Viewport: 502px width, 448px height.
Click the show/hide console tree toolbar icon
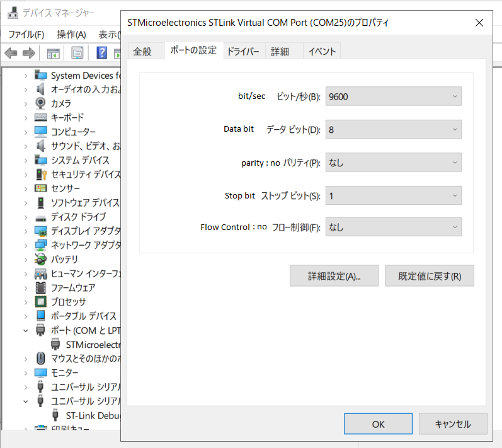pyautogui.click(x=53, y=53)
